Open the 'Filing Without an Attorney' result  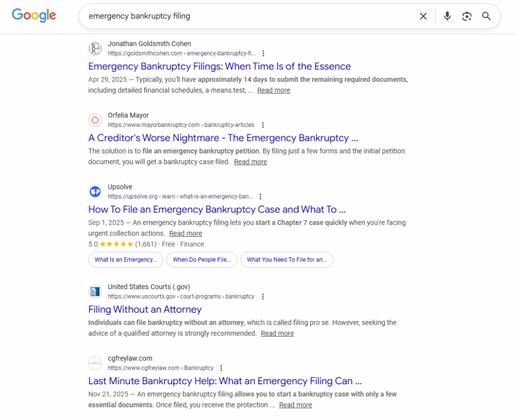(x=145, y=309)
